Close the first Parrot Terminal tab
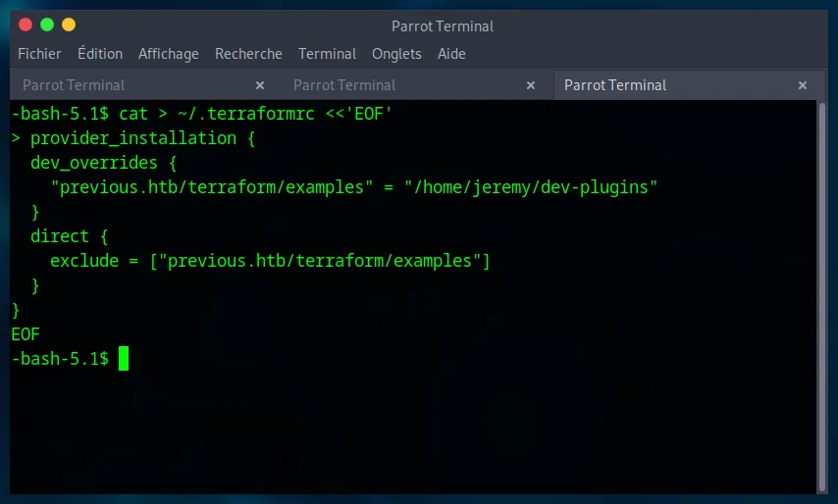 tap(260, 85)
